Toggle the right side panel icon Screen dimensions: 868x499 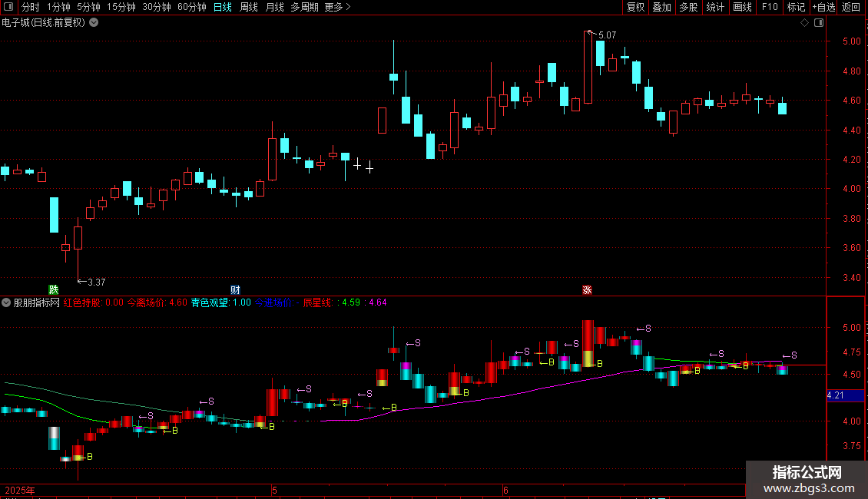click(x=819, y=23)
